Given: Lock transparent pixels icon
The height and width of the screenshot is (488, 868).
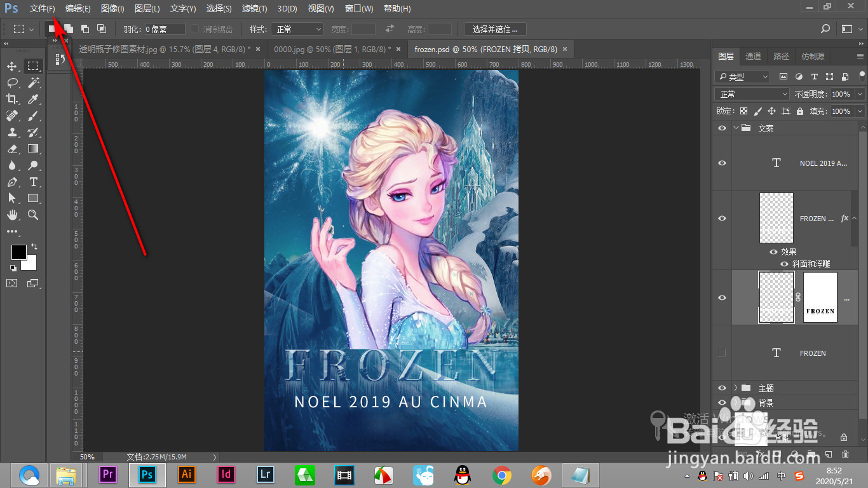Looking at the screenshot, I should 743,111.
